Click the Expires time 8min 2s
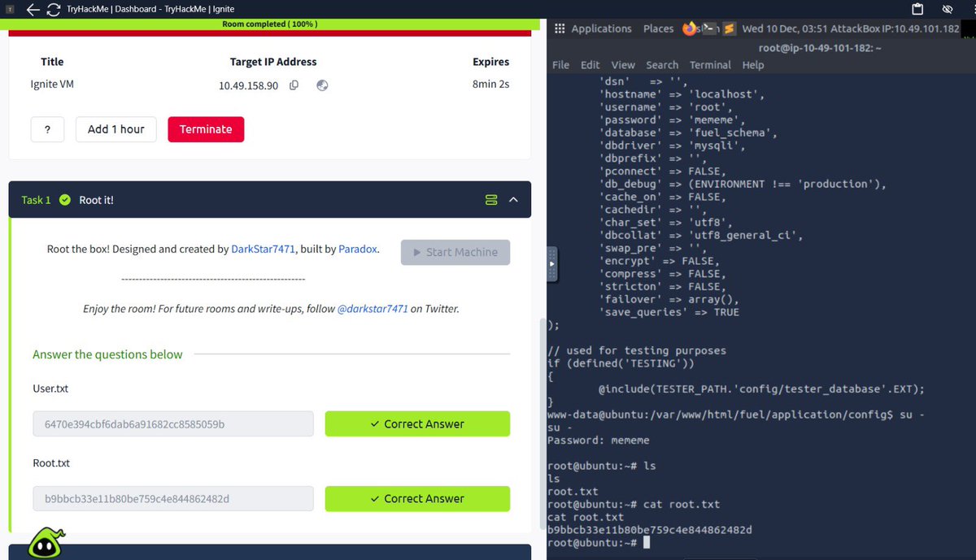Screen dimensions: 976x560 point(490,85)
